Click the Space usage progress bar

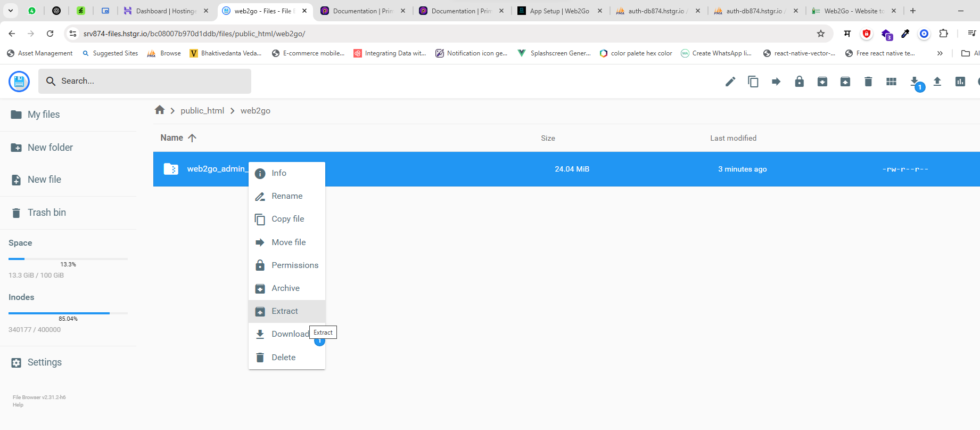point(68,259)
